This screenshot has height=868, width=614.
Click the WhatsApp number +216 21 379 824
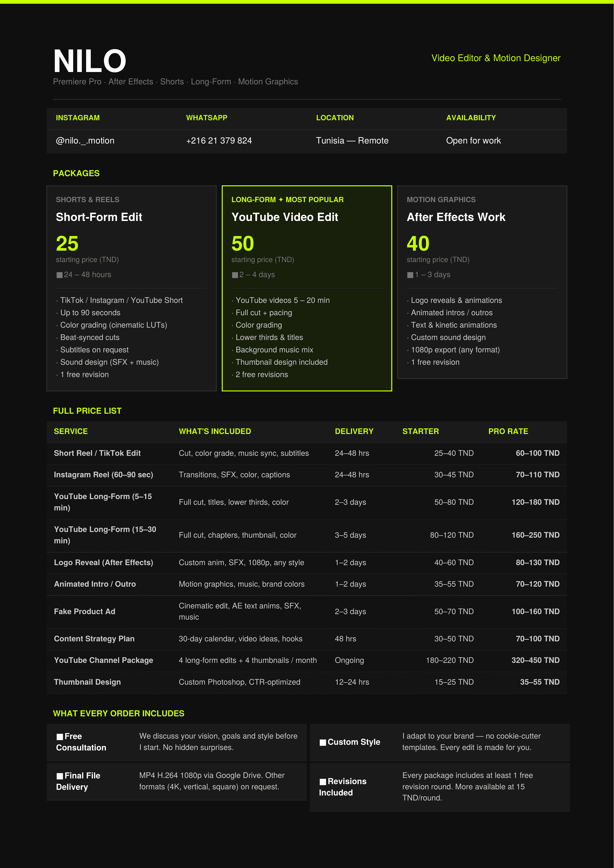click(219, 141)
